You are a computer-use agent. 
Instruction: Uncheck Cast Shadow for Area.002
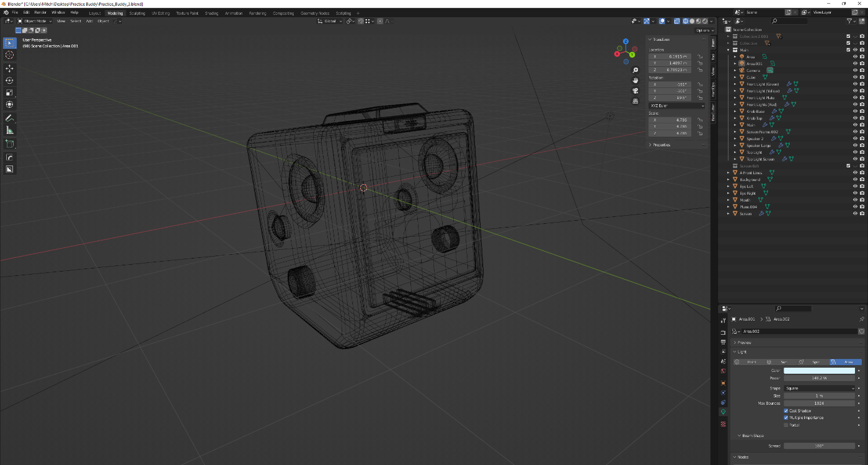786,410
